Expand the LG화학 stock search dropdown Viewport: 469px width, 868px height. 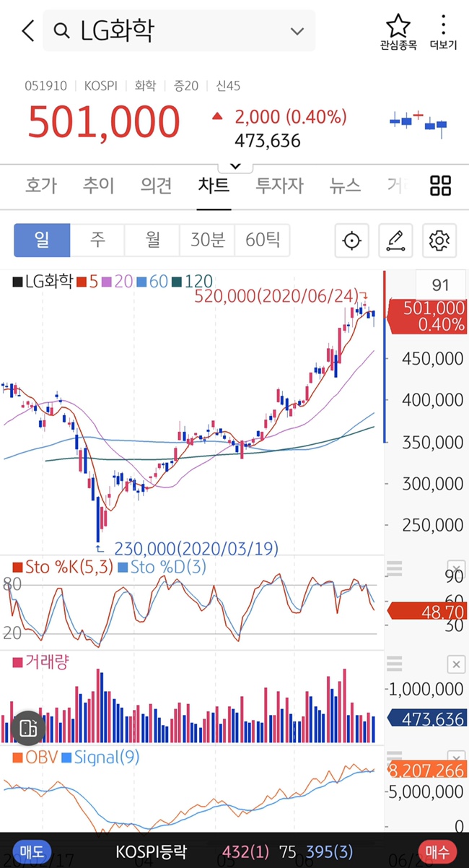[297, 31]
